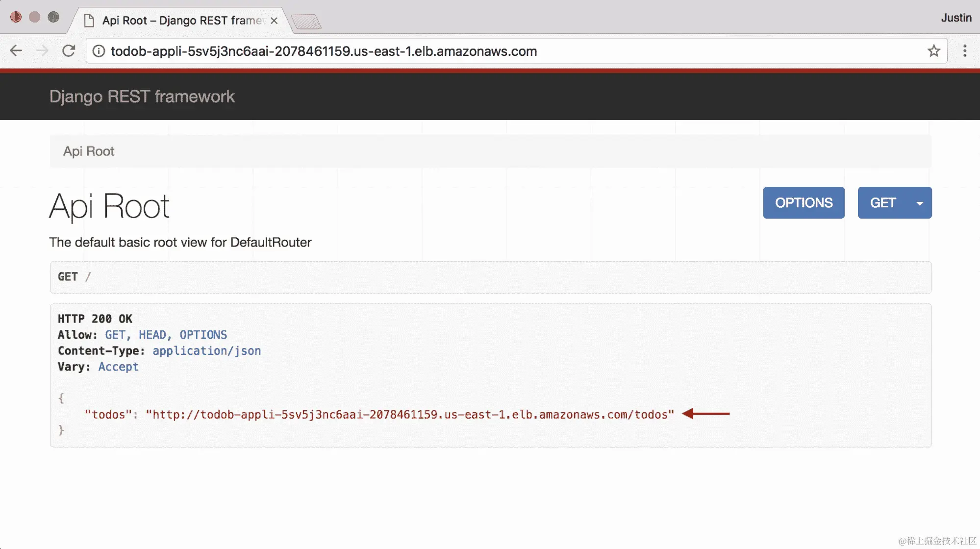Click the macOS green fullscreen window button
Screen dimensions: 980x549
[x=53, y=17]
